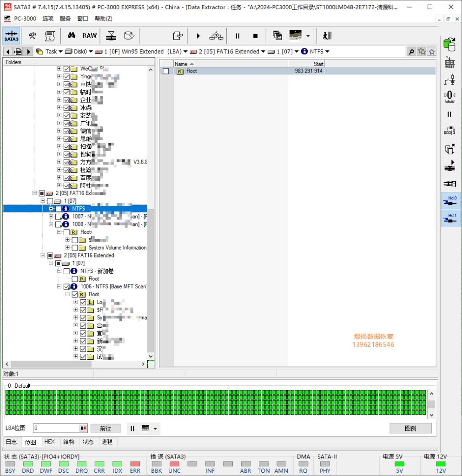Screen dimensions: 462x476
Task: Select the RAW recovery toolbar button
Action: coord(89,36)
